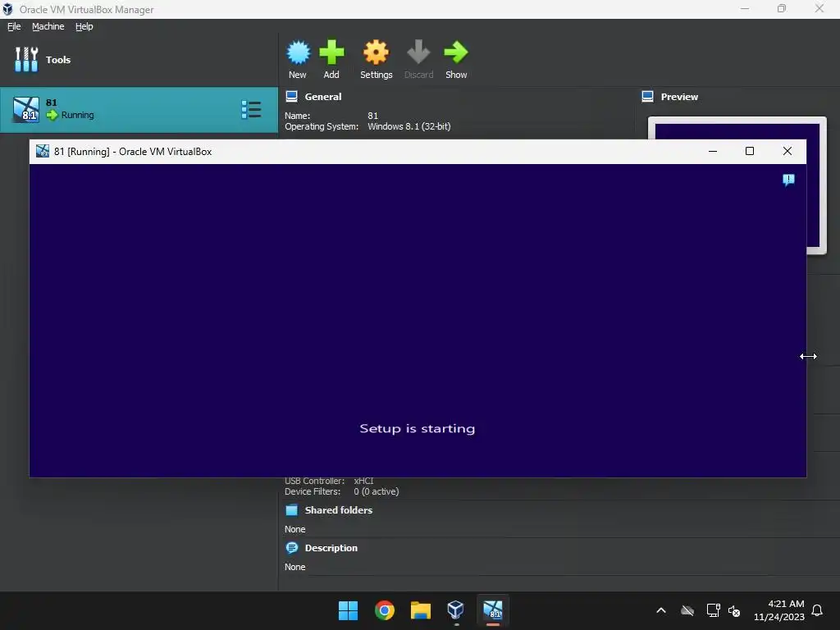Minimize the VirtualBox Manager window
Viewport: 840px width, 630px height.
pyautogui.click(x=745, y=8)
